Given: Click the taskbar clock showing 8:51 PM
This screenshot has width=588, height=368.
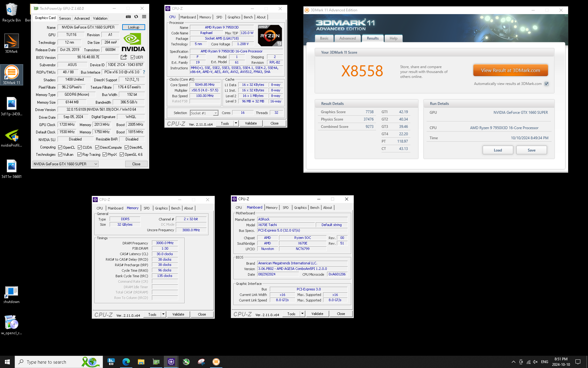Looking at the screenshot, I should pyautogui.click(x=561, y=362).
